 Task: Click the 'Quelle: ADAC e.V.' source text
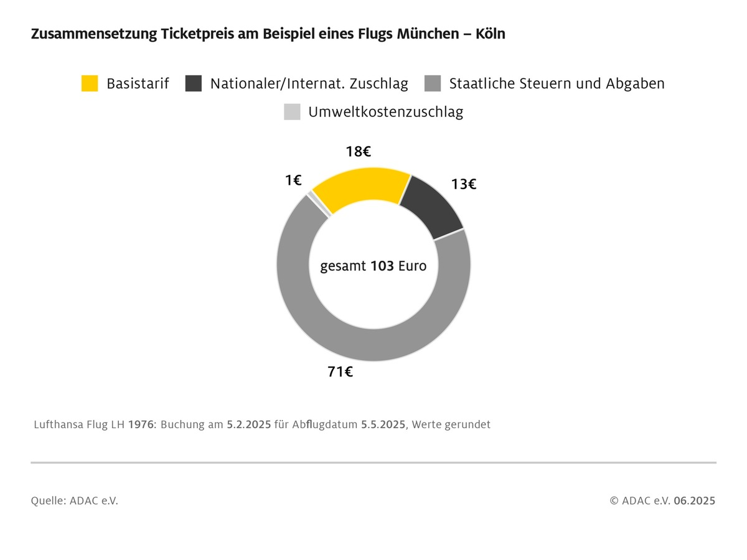(74, 501)
